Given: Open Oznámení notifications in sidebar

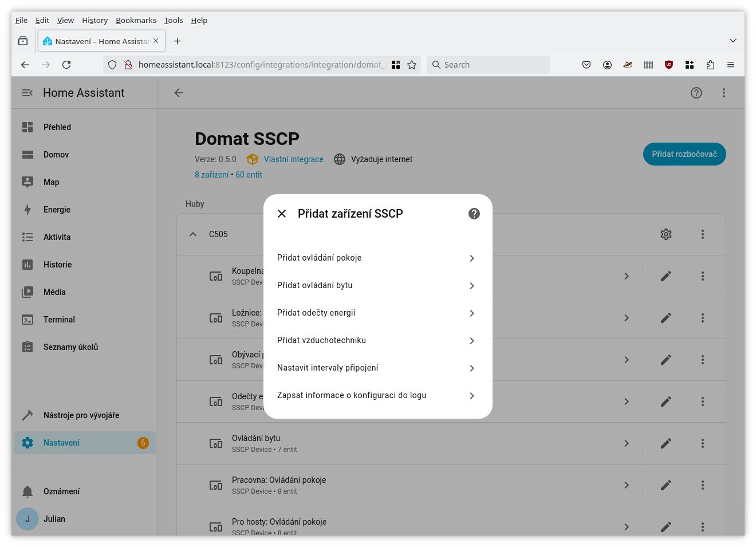Looking at the screenshot, I should point(85,491).
